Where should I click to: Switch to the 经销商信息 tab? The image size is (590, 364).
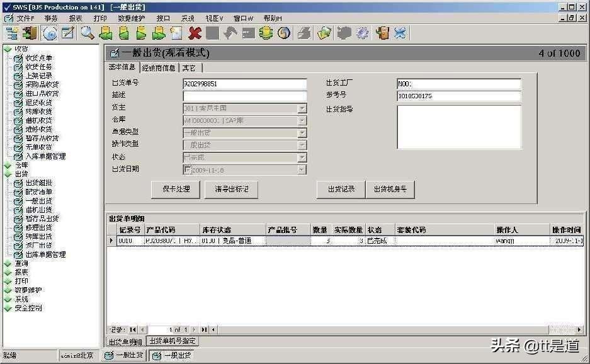click(159, 68)
